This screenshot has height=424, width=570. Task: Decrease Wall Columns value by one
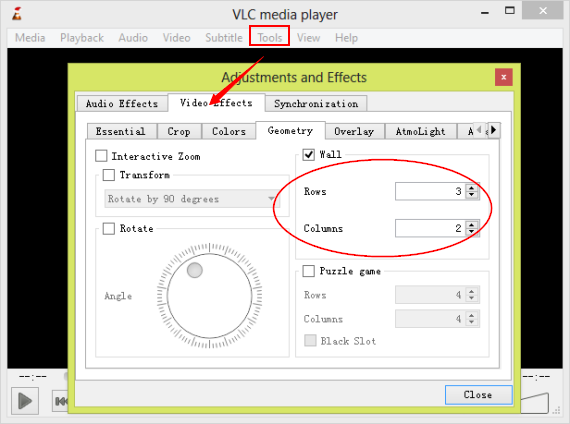click(471, 232)
